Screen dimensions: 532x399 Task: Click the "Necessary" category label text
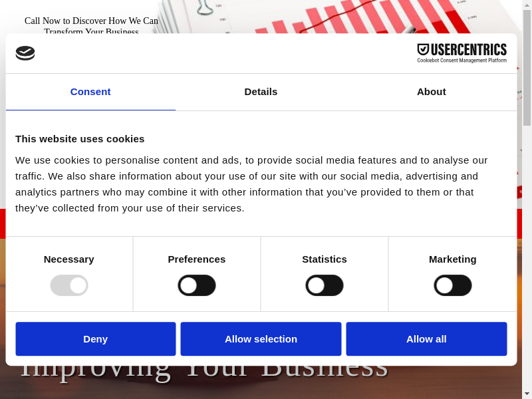(x=69, y=259)
